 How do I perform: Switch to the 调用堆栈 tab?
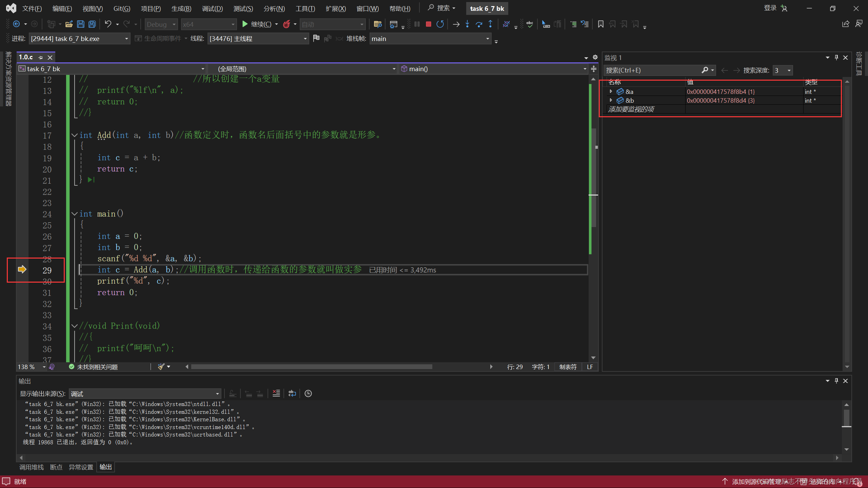[x=32, y=467]
